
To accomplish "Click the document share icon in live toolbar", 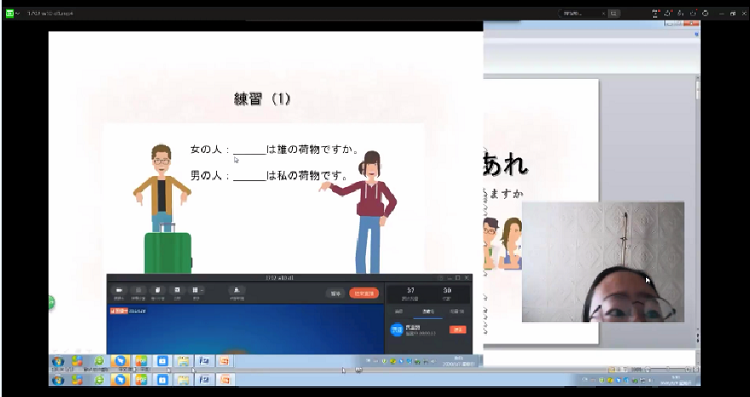I will tap(158, 290).
